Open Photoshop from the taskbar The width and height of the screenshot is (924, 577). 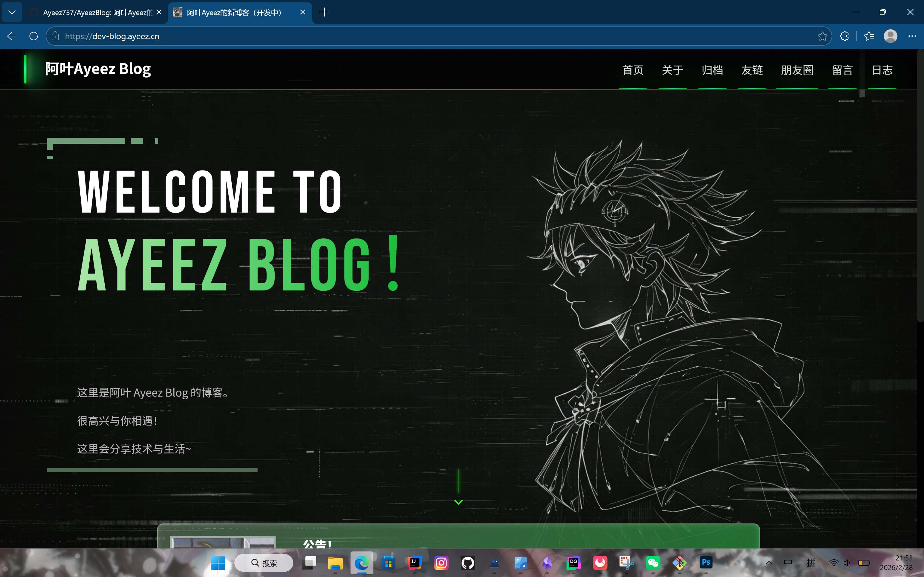706,563
